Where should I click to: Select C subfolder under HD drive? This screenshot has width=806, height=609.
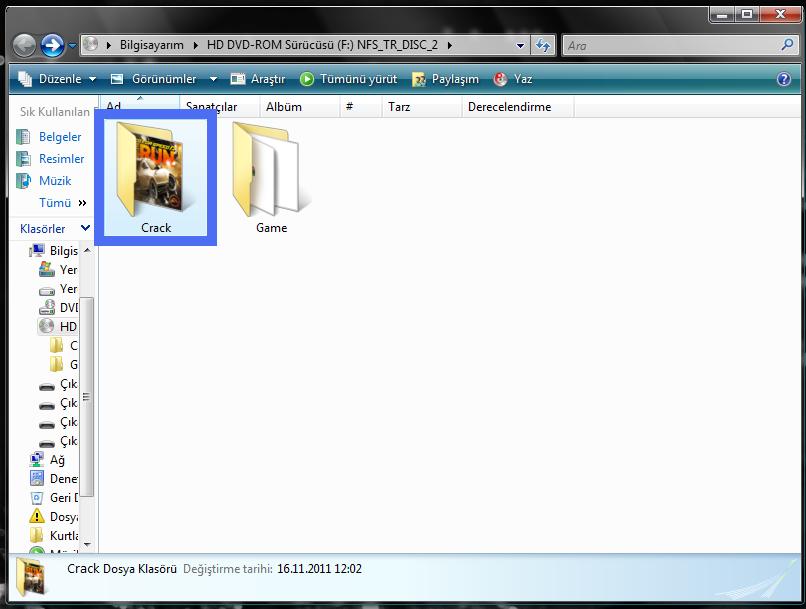click(64, 346)
